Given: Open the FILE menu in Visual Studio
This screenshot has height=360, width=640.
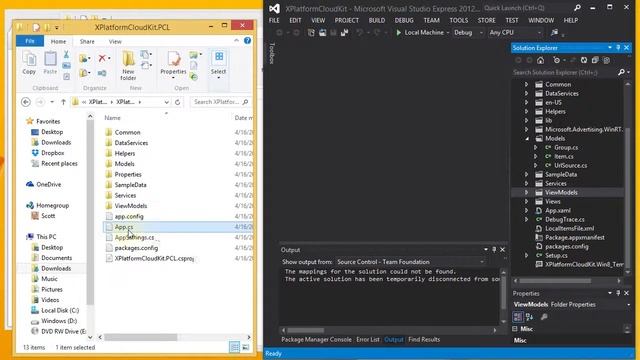Looking at the screenshot, I should tap(274, 20).
